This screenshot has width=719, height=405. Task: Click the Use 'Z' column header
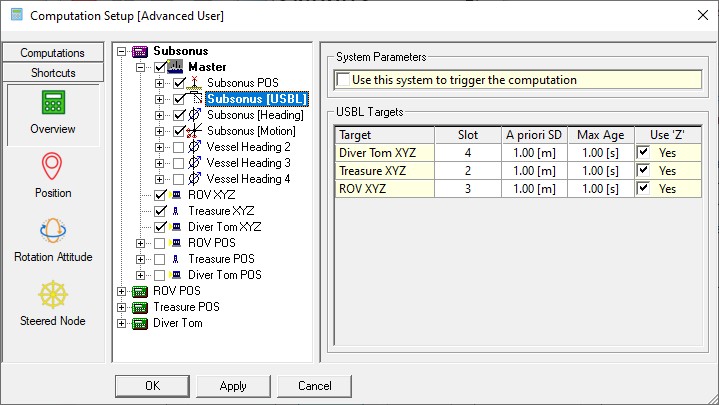click(668, 135)
